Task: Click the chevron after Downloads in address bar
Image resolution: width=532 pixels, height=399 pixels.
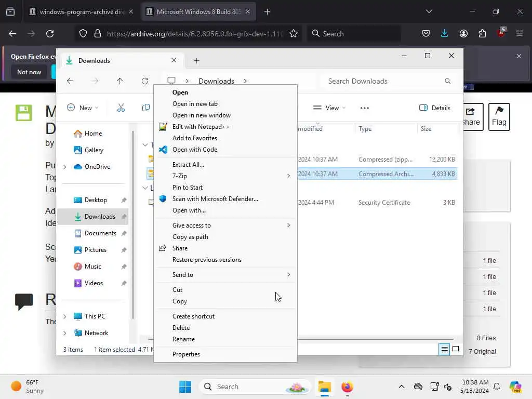Action: coord(245,81)
